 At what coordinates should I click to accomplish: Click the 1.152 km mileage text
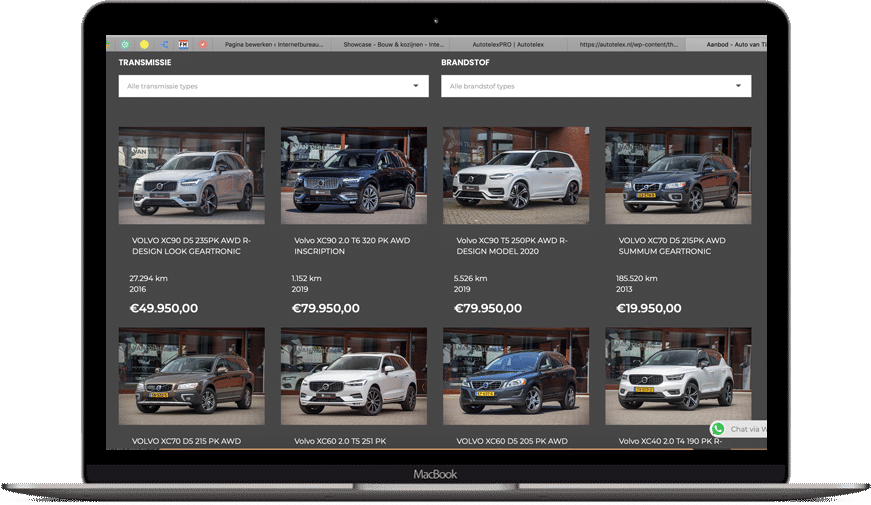(x=306, y=278)
